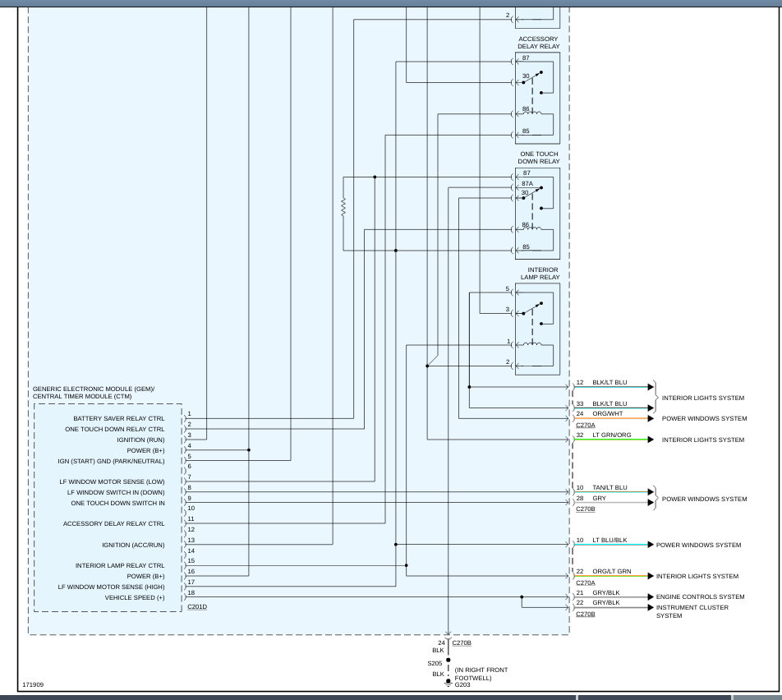Click INTERIOR LIGHTS SYSTEM beside ORG/LT GRN wire
The image size is (782, 700).
coord(697,576)
